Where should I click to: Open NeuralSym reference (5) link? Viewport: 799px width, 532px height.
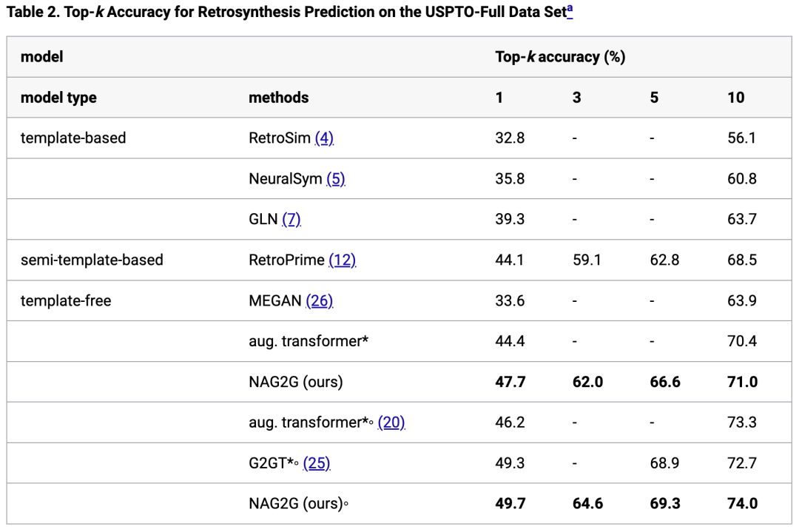pyautogui.click(x=335, y=178)
